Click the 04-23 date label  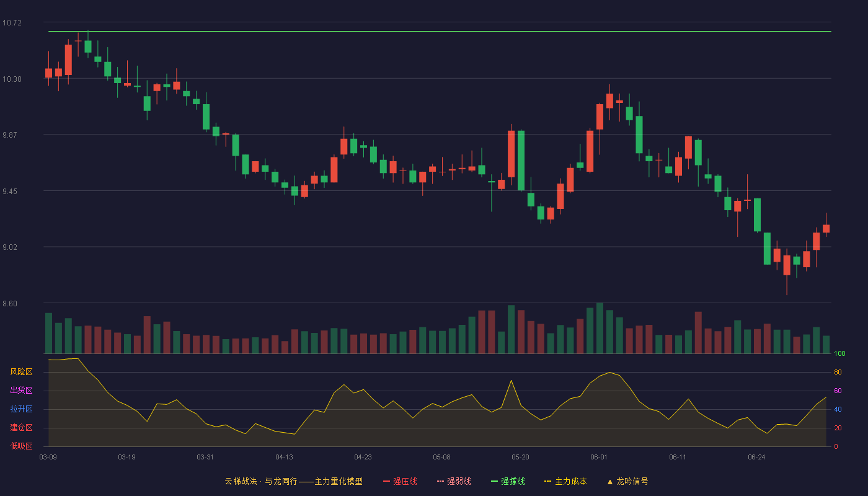(x=363, y=457)
